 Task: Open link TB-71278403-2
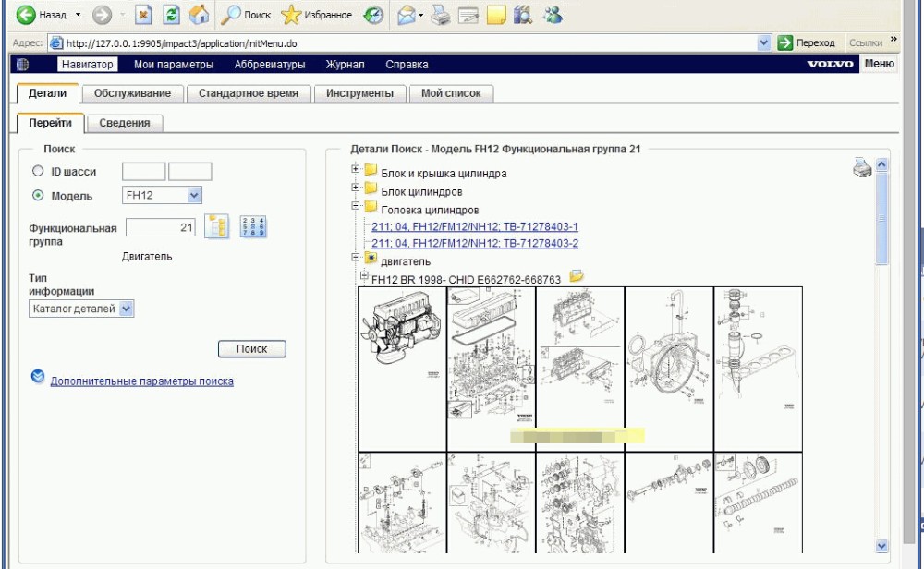coord(475,243)
